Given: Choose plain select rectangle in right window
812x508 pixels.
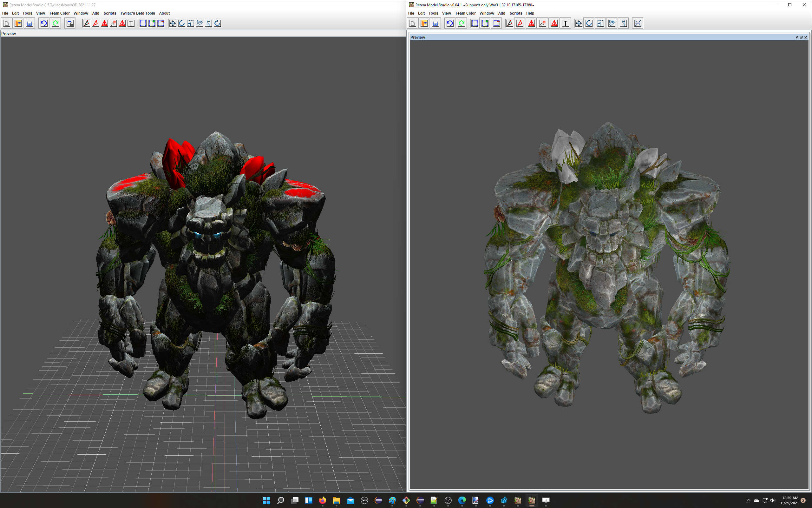Looking at the screenshot, I should point(475,23).
